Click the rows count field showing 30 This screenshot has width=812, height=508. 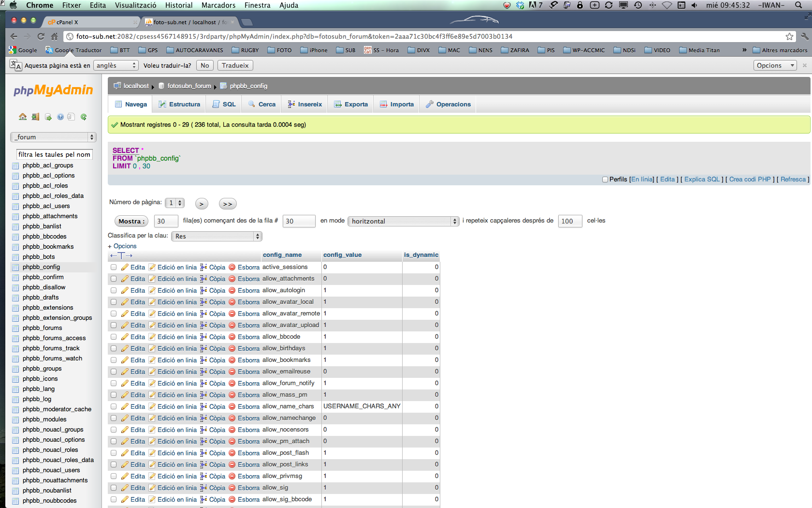point(166,221)
